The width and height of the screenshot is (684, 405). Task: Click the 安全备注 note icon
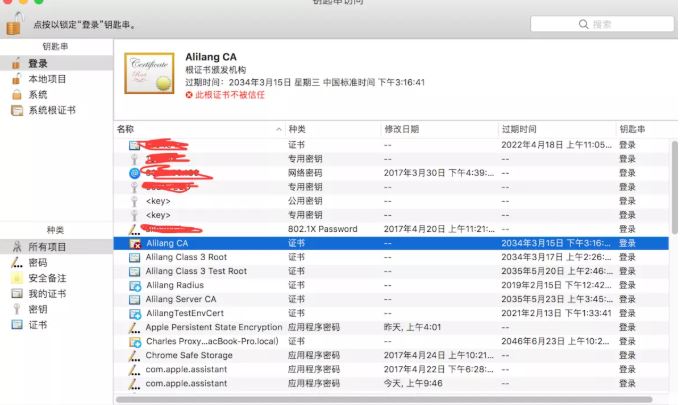tap(17, 278)
